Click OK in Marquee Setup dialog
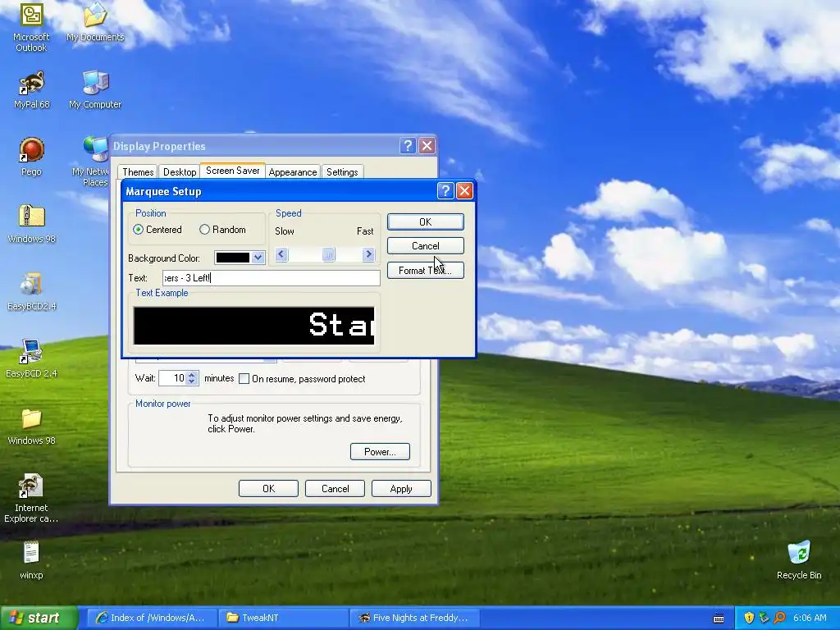Screen dimensions: 840x630 pyautogui.click(x=426, y=221)
